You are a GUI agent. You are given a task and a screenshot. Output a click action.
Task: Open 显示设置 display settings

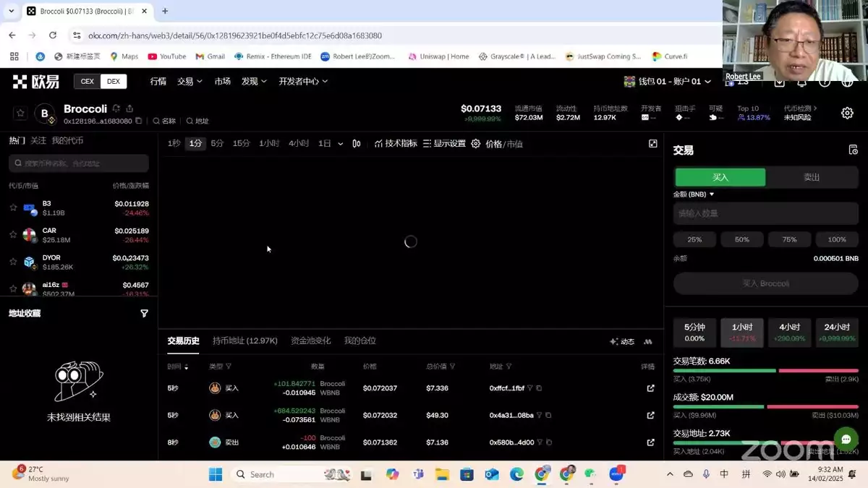pyautogui.click(x=444, y=144)
